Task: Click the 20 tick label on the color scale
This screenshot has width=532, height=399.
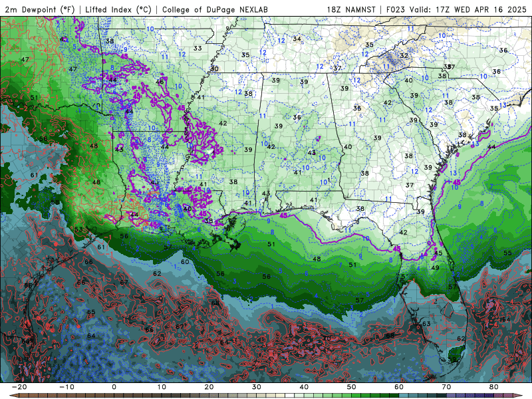Action: click(209, 387)
